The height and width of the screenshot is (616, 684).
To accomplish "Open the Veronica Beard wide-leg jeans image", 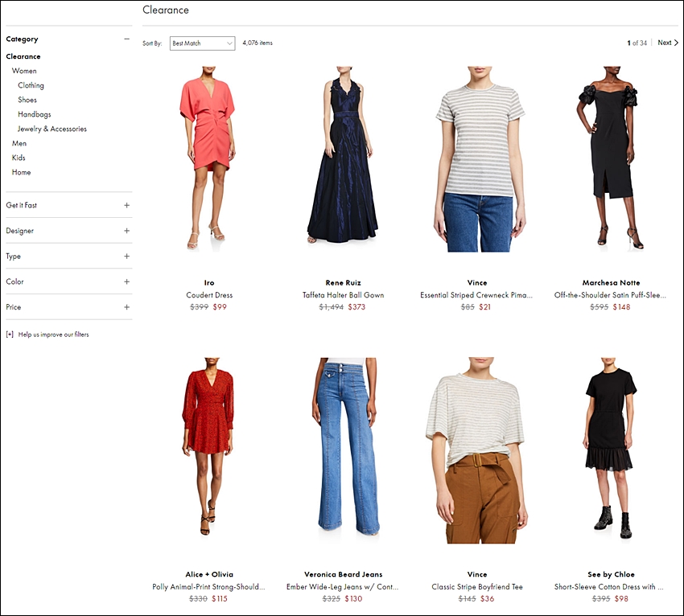I will [x=344, y=446].
